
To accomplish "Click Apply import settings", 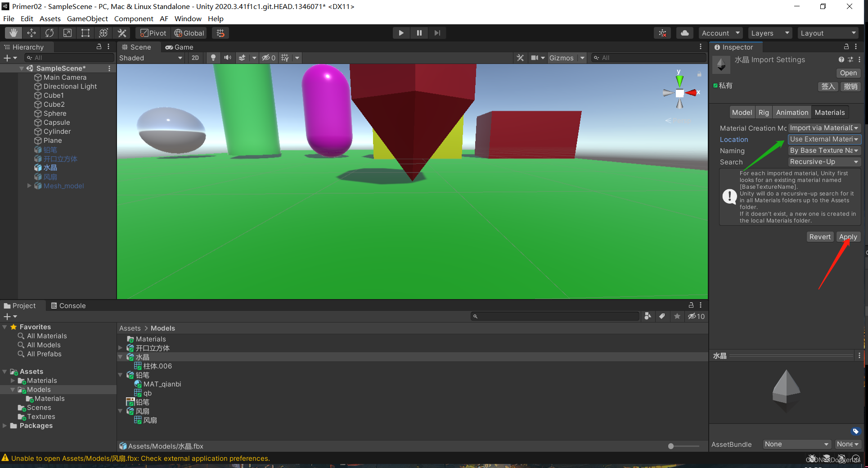I will click(848, 236).
